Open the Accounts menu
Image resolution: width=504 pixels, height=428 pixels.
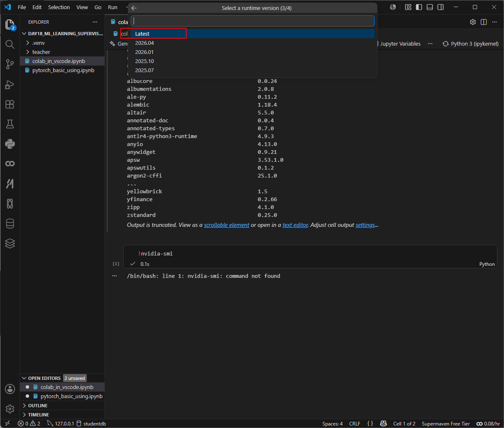pos(10,389)
